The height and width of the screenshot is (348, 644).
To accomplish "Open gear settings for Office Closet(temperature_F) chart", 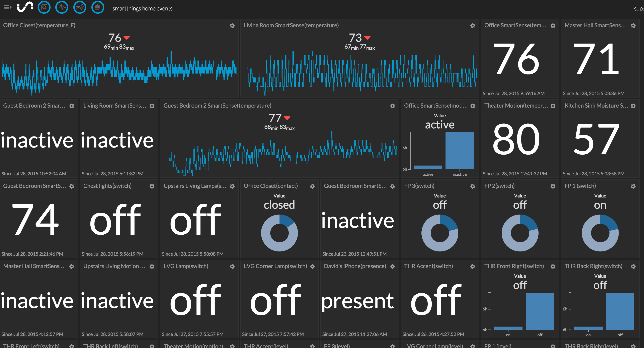I will pyautogui.click(x=232, y=25).
